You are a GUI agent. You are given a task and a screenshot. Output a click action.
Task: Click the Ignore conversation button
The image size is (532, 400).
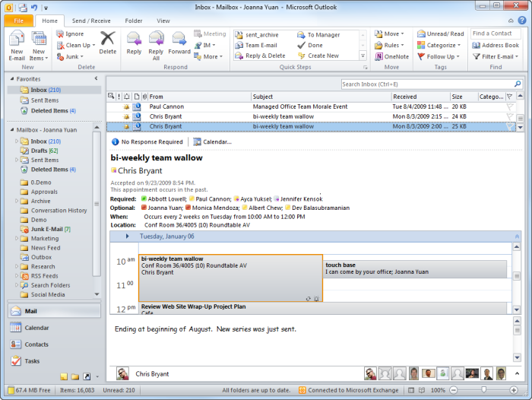(70, 34)
